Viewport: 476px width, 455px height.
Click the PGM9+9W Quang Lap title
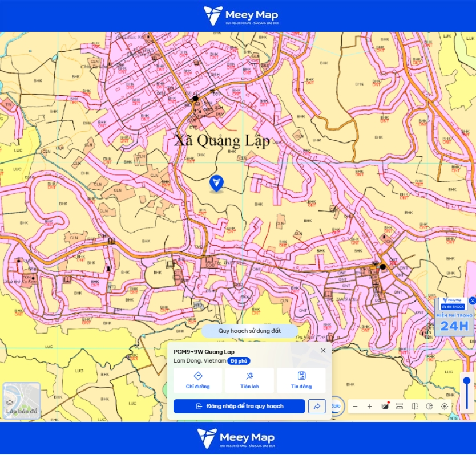(204, 352)
